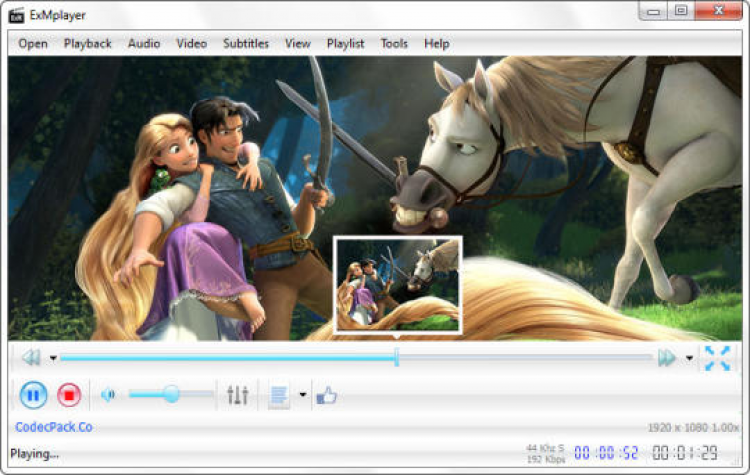
Task: Click the thumbs-up like icon
Action: pyautogui.click(x=327, y=395)
